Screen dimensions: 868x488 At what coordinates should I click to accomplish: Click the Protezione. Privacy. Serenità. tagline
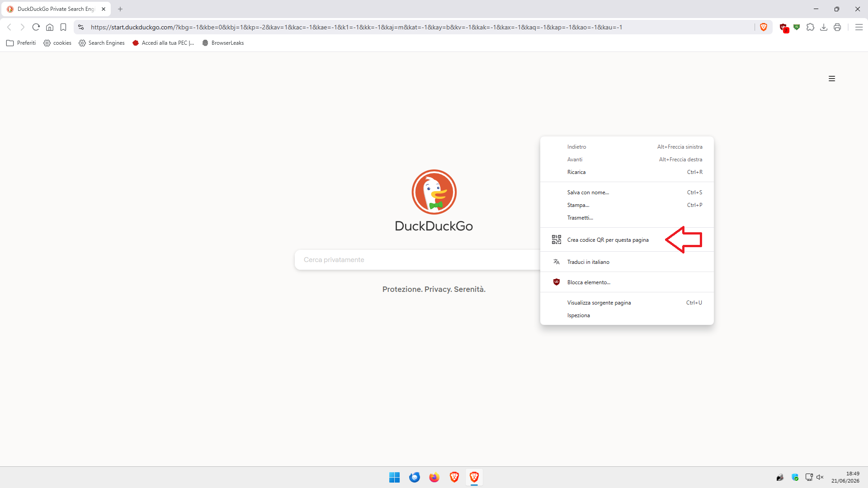[434, 289]
